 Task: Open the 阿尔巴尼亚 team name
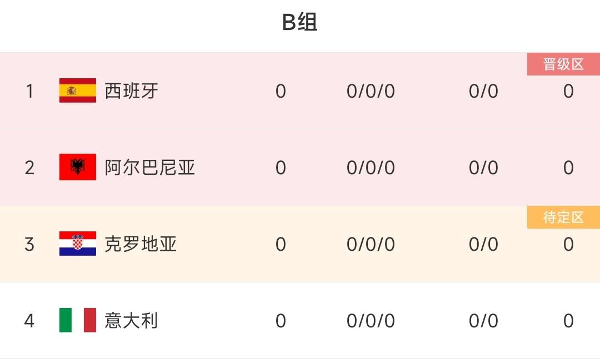coord(149,168)
